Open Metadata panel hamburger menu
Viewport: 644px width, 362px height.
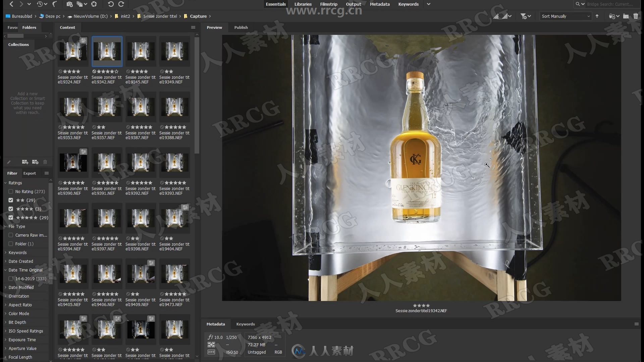coord(636,324)
